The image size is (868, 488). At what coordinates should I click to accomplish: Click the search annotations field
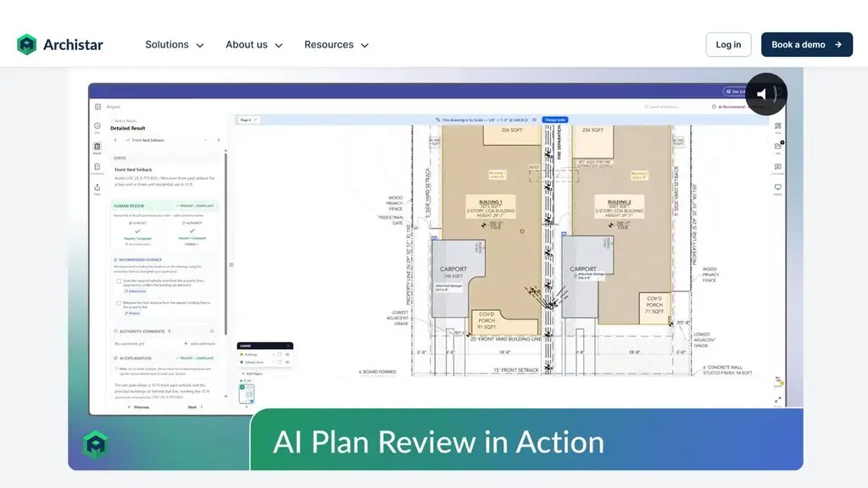(661, 107)
